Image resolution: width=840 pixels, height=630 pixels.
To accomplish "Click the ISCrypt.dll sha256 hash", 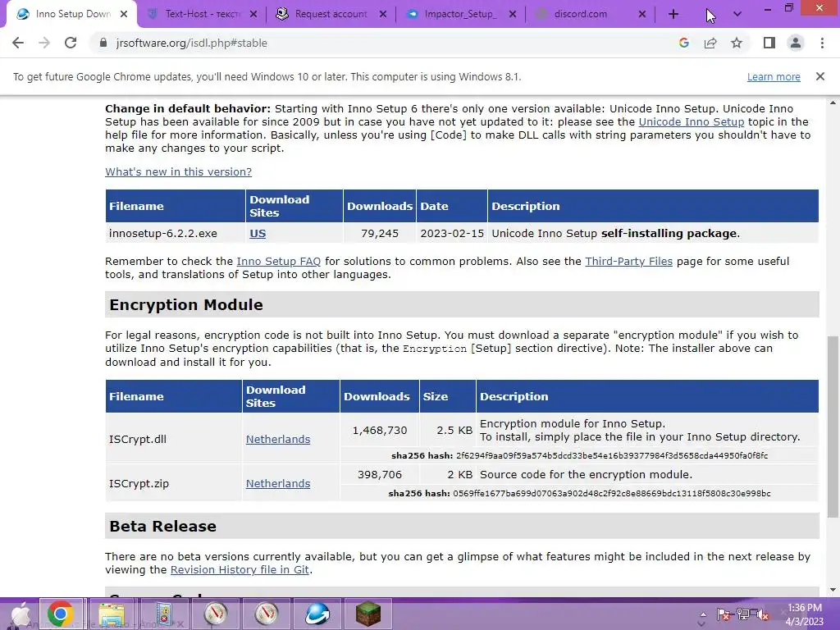I will pyautogui.click(x=612, y=455).
